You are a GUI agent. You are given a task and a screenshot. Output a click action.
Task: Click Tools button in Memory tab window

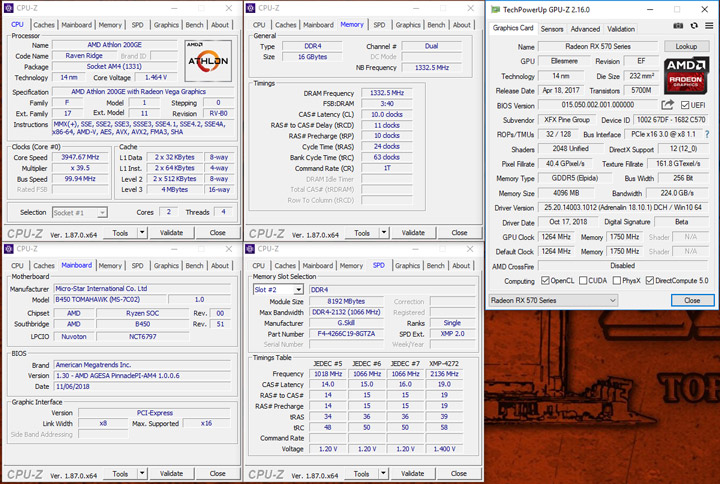362,233
